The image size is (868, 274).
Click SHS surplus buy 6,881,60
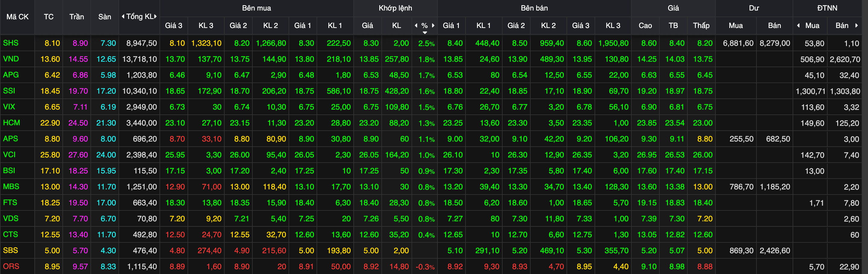(x=738, y=43)
